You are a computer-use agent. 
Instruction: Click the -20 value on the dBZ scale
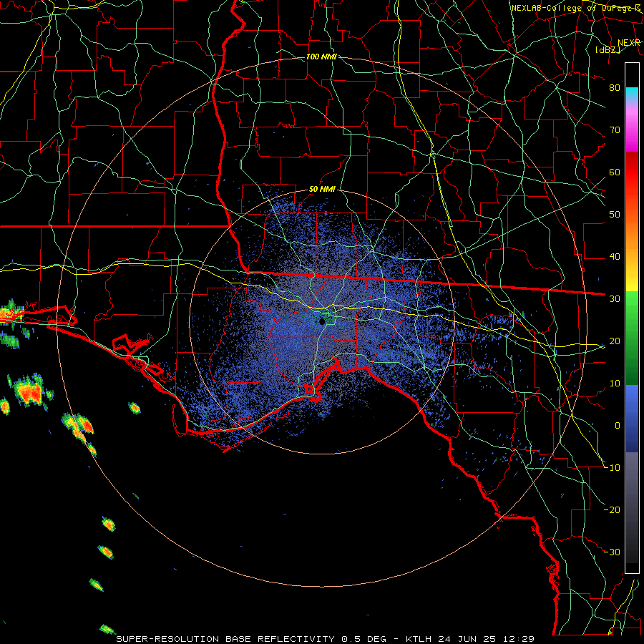[612, 509]
